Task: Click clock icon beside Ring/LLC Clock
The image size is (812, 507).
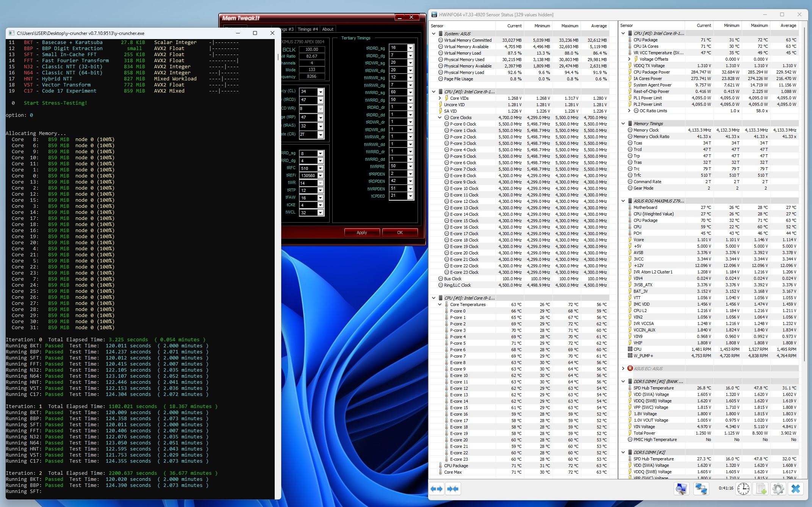Action: [441, 285]
